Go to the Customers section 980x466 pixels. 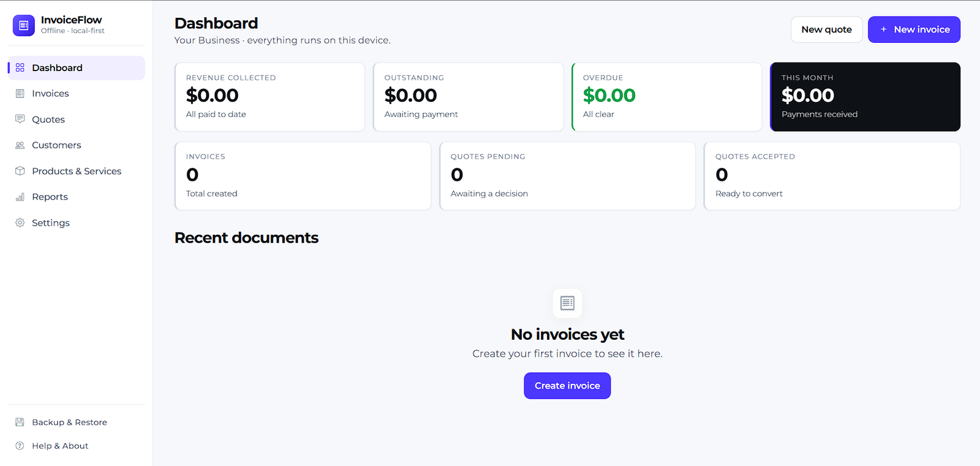(x=77, y=145)
